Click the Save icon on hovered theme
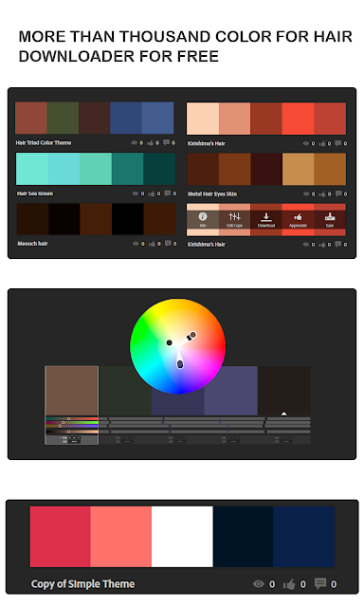Screen dimensions: 364x607 point(330,217)
